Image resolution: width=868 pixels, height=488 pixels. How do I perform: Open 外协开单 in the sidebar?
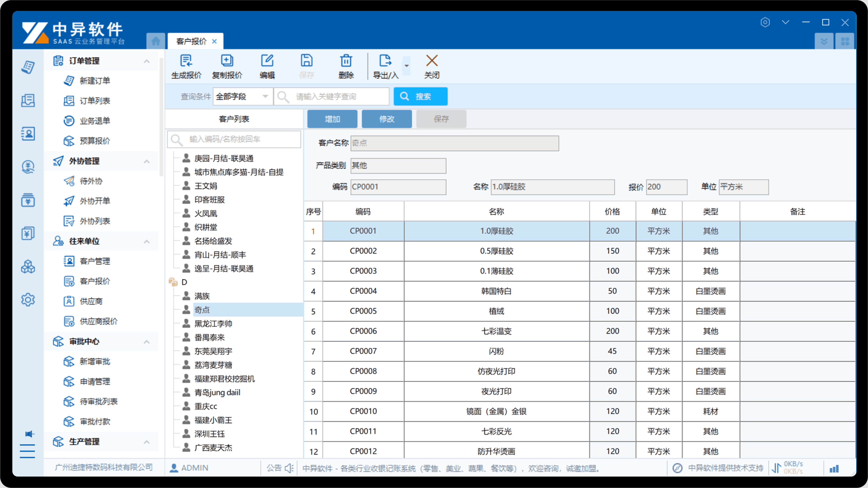click(95, 201)
